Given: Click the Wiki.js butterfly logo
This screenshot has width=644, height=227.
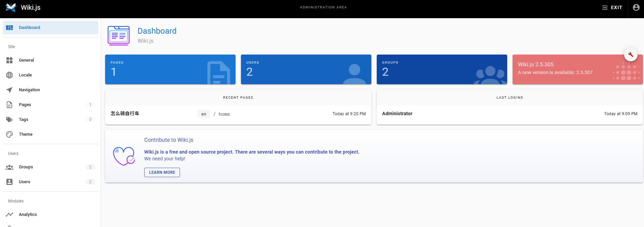Looking at the screenshot, I should click(x=11, y=7).
